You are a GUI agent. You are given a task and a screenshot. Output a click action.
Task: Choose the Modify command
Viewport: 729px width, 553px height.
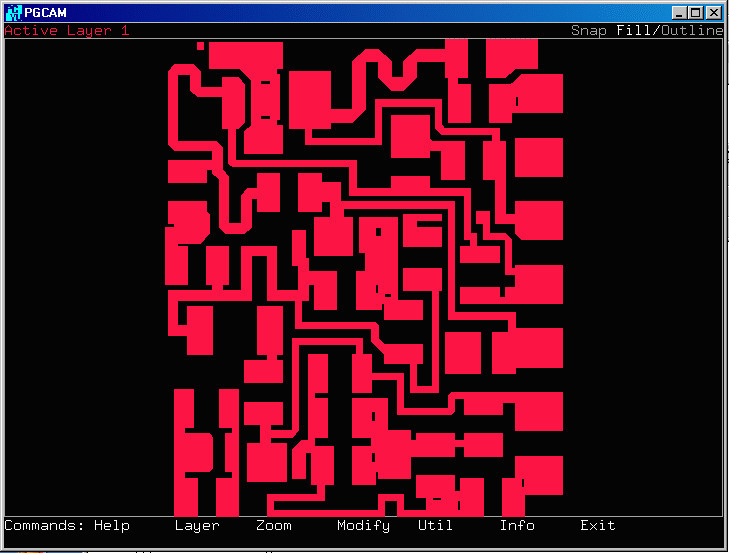pos(363,525)
